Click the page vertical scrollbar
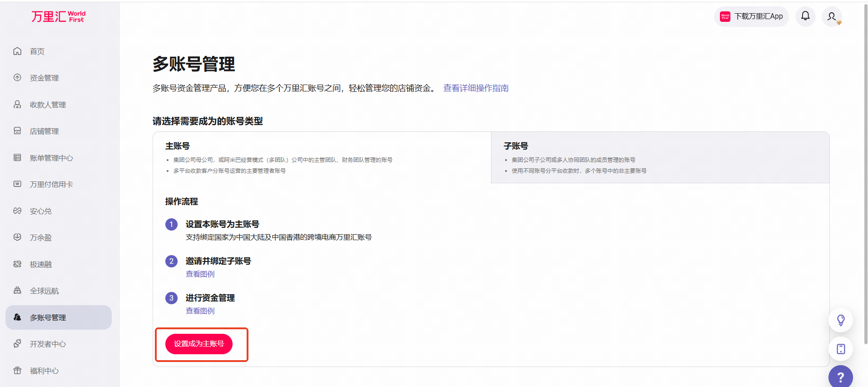 (865, 173)
